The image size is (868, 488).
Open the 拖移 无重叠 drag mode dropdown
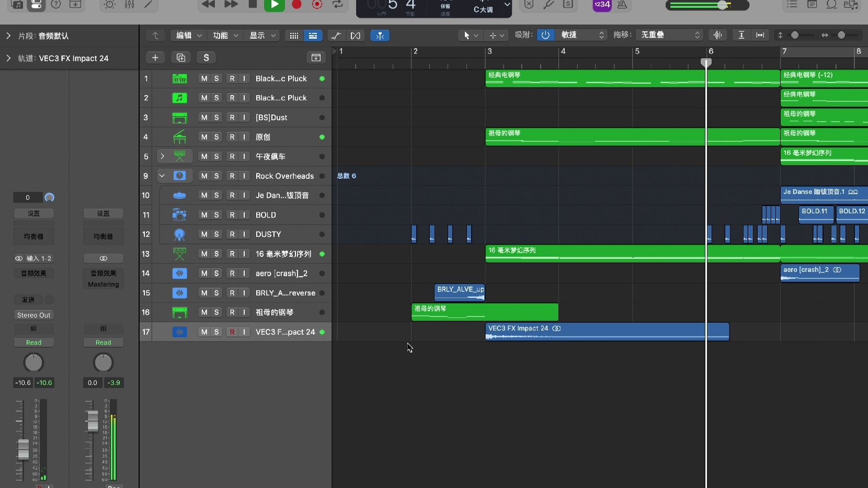(670, 35)
